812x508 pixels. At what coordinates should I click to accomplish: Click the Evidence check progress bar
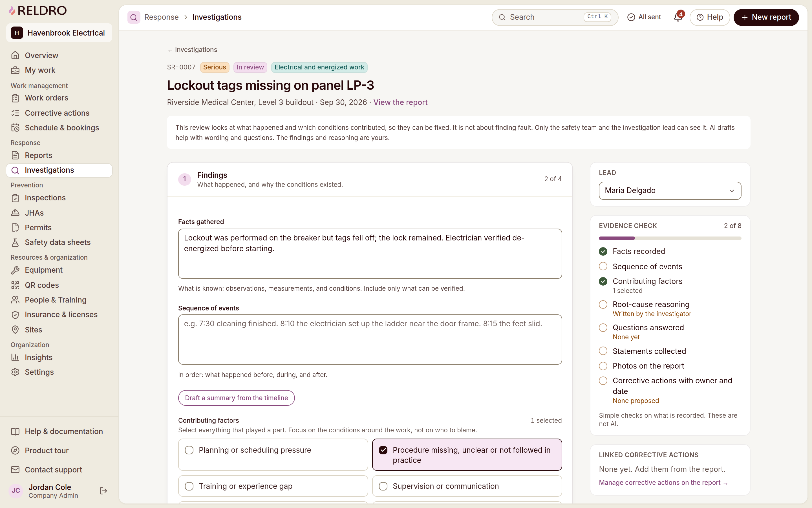(670, 238)
